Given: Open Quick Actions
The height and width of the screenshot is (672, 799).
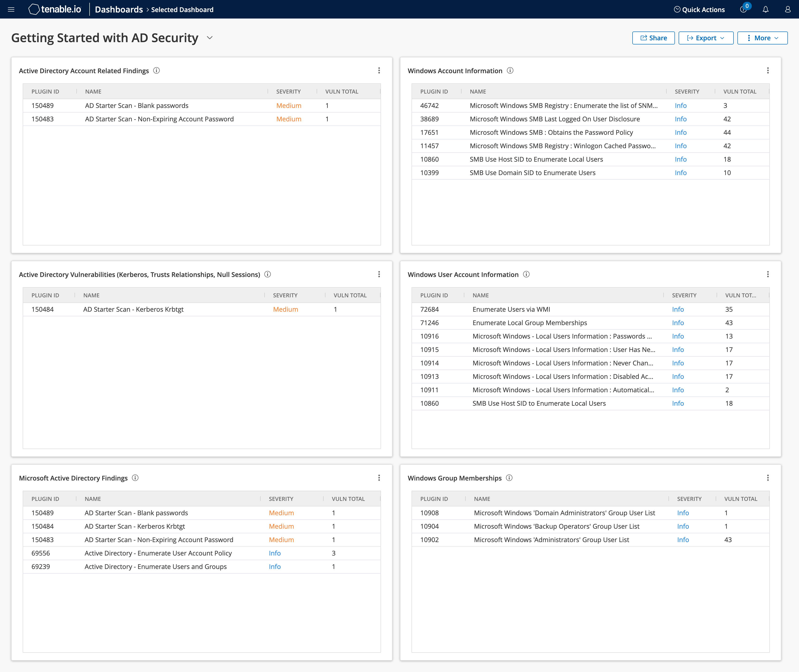Looking at the screenshot, I should [x=699, y=9].
